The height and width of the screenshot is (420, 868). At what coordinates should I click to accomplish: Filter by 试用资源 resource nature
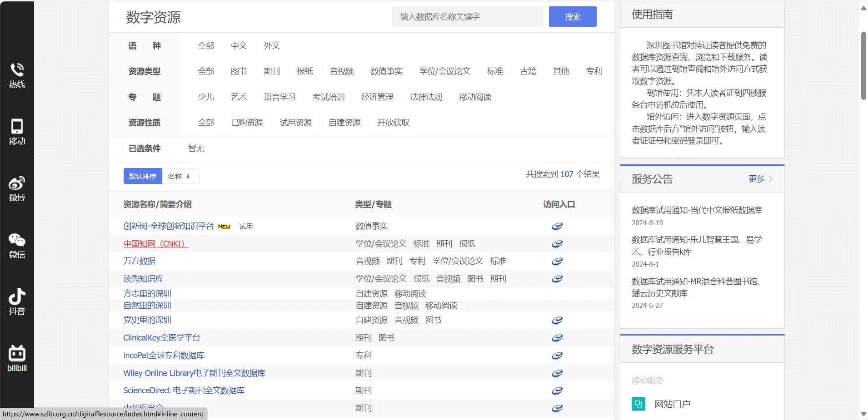click(296, 122)
